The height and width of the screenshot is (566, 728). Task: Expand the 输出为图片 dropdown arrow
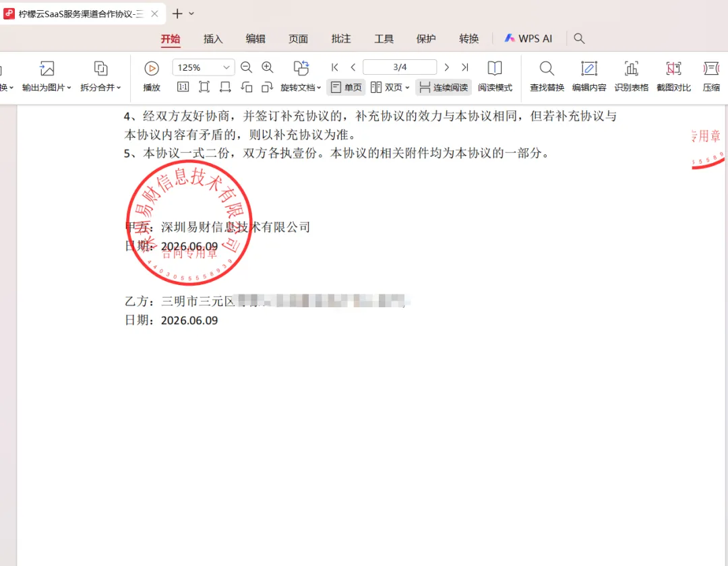point(69,88)
